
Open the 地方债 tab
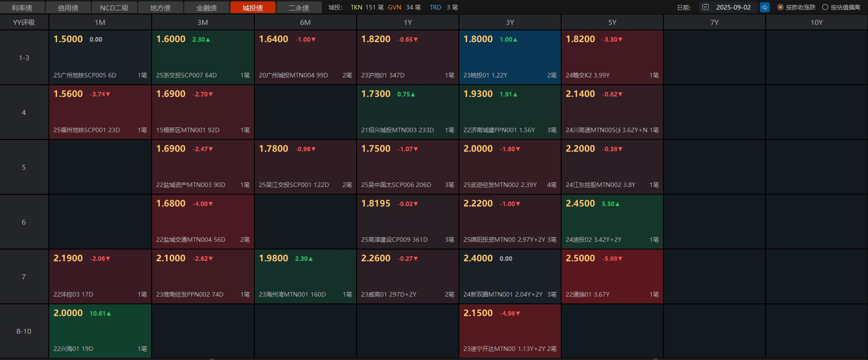161,8
